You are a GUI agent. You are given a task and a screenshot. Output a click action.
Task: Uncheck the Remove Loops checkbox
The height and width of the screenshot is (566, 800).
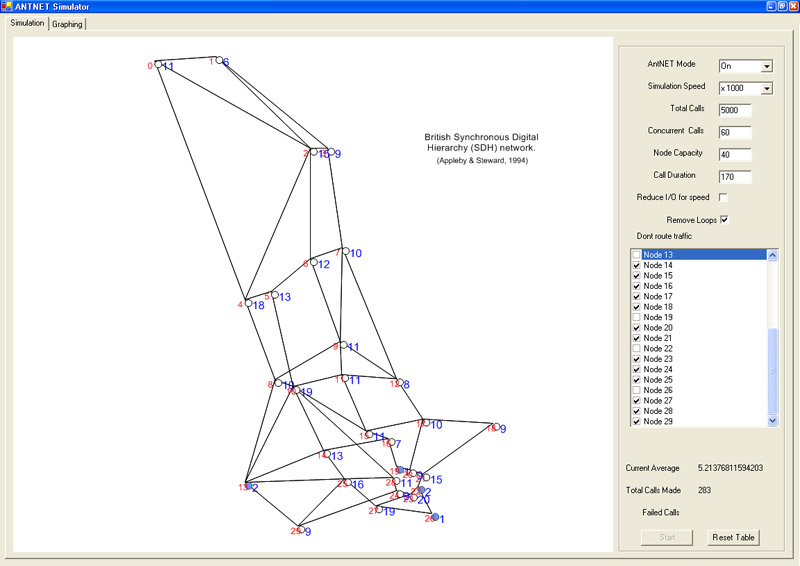click(724, 219)
